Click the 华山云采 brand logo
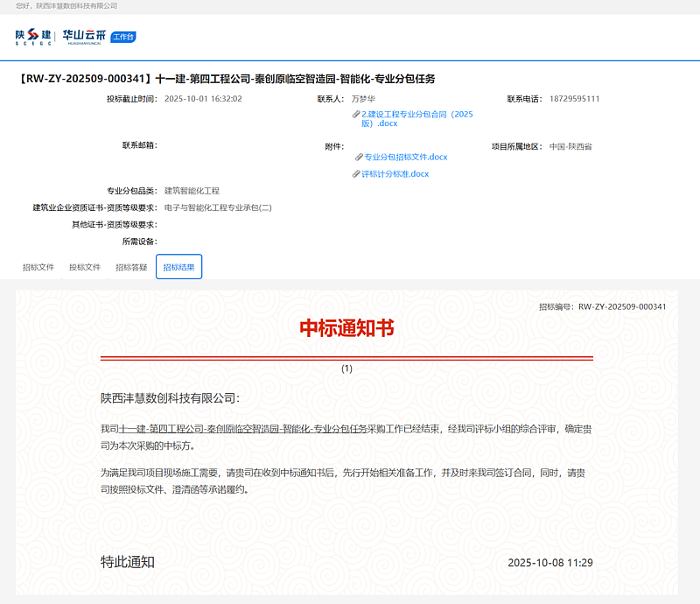 coord(84,37)
